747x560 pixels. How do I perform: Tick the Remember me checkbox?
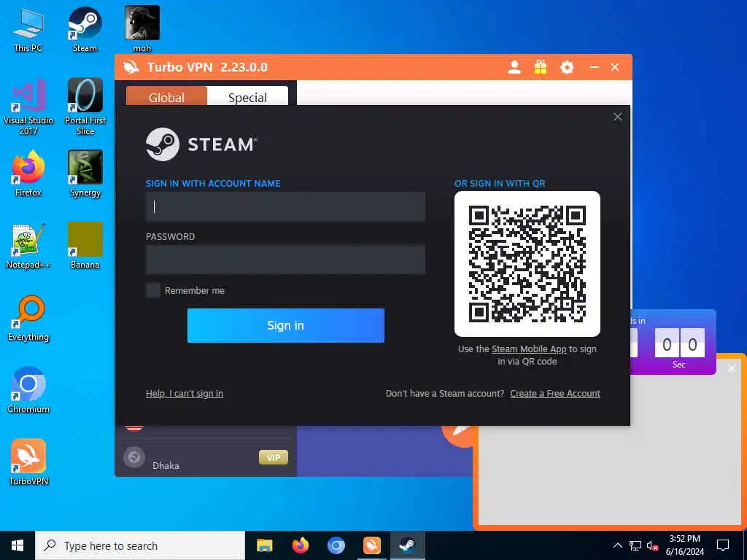(153, 290)
